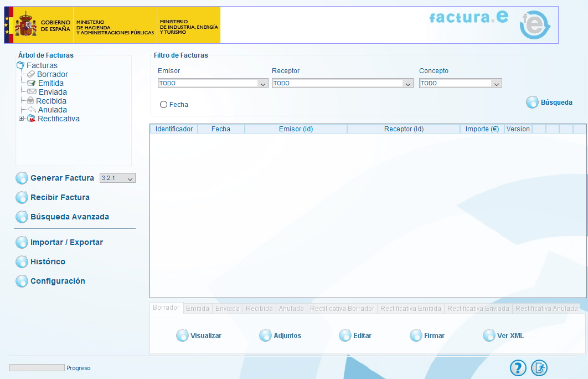588x379 pixels.
Task: Click the Rectificativa folder icon
Action: point(32,119)
